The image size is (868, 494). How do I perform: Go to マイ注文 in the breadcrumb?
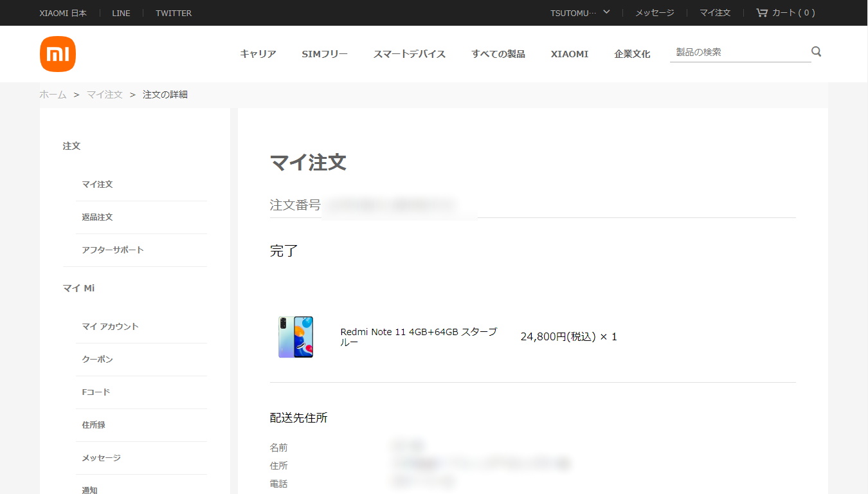pos(105,95)
